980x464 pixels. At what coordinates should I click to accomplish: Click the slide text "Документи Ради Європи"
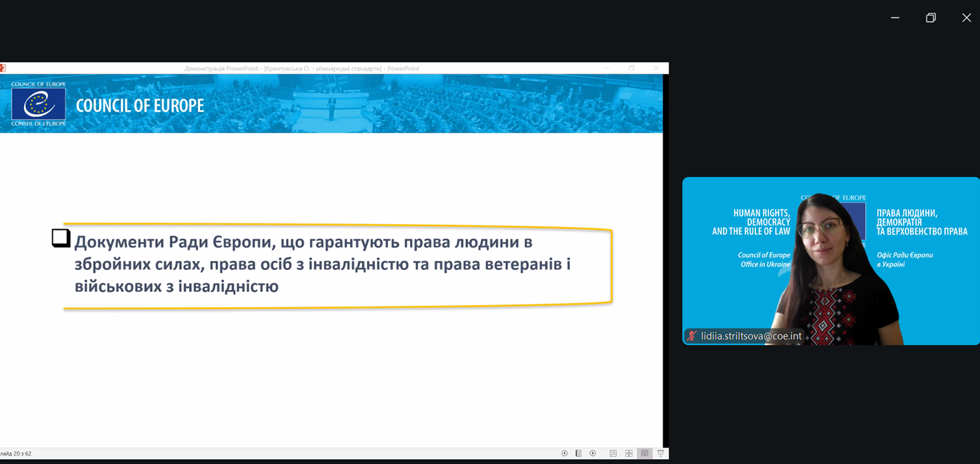174,242
